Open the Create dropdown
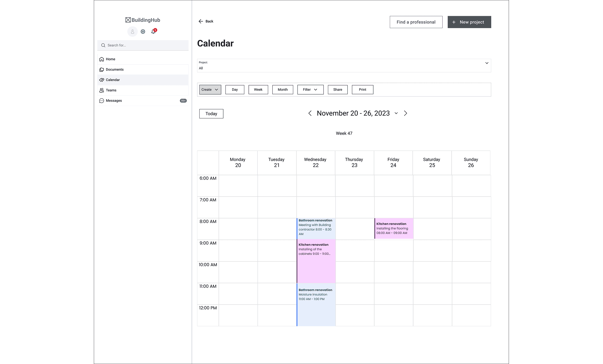The height and width of the screenshot is (364, 603). 210,90
